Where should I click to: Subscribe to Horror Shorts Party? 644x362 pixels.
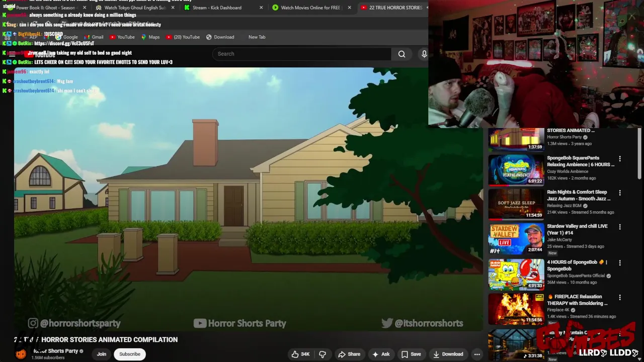130,354
